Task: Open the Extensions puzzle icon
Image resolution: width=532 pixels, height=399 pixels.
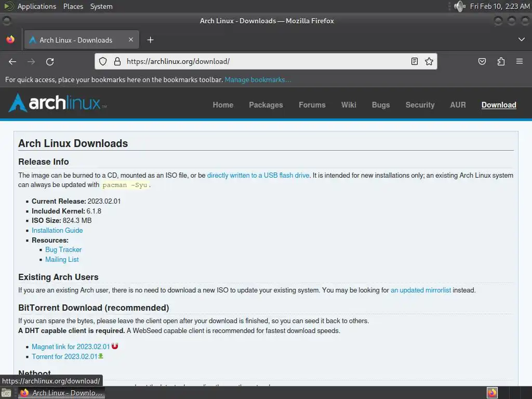Action: click(501, 61)
